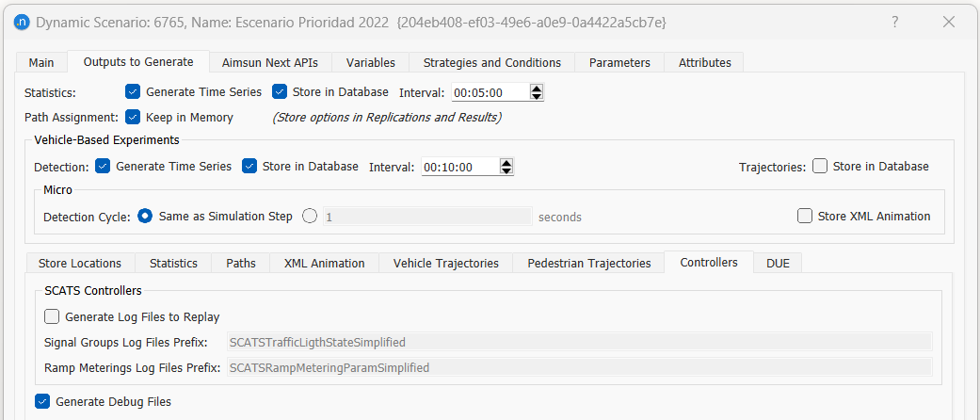Decrease the Detection interval with down arrow
Image resolution: width=980 pixels, height=420 pixels.
(506, 170)
